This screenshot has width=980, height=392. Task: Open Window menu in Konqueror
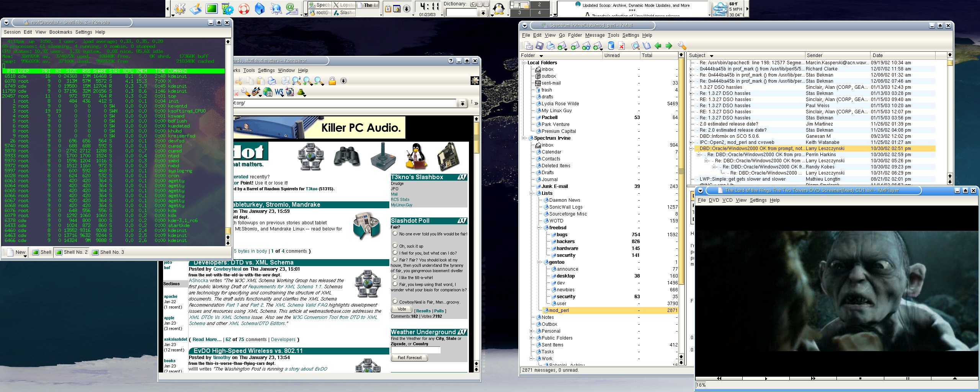(286, 70)
